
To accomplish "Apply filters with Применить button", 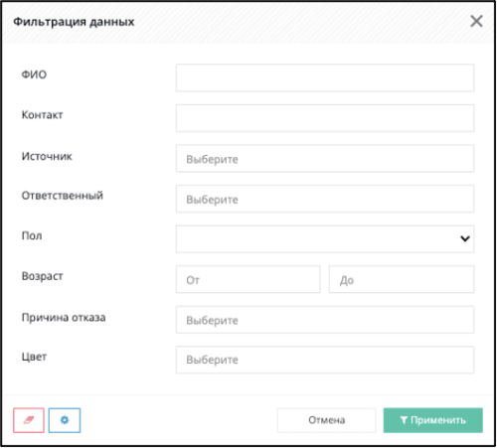I will [x=433, y=420].
